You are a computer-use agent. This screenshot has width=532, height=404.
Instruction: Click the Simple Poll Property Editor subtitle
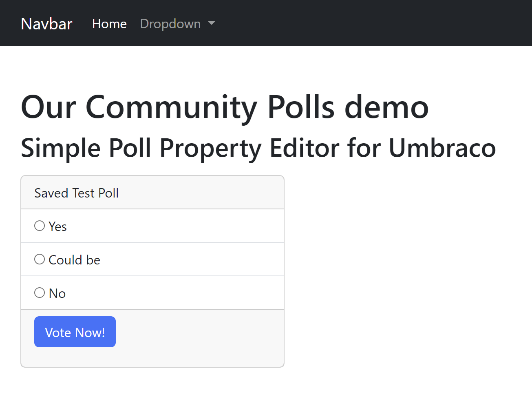coord(258,148)
